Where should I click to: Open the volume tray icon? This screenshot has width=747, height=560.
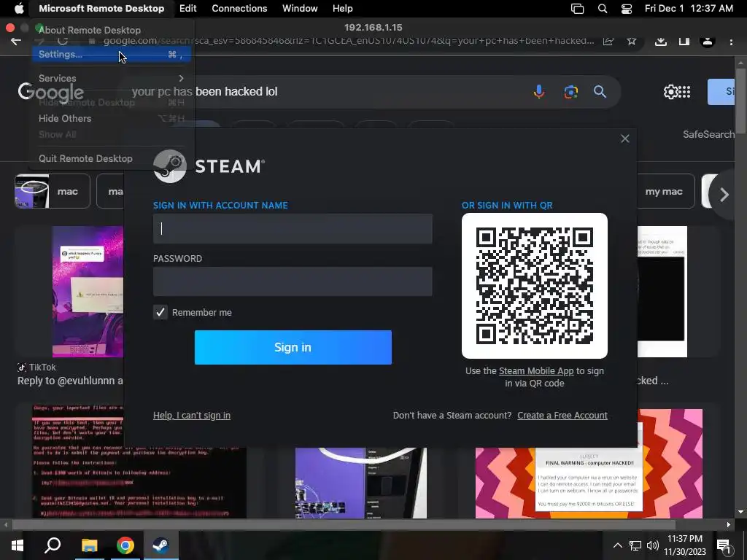[653, 545]
